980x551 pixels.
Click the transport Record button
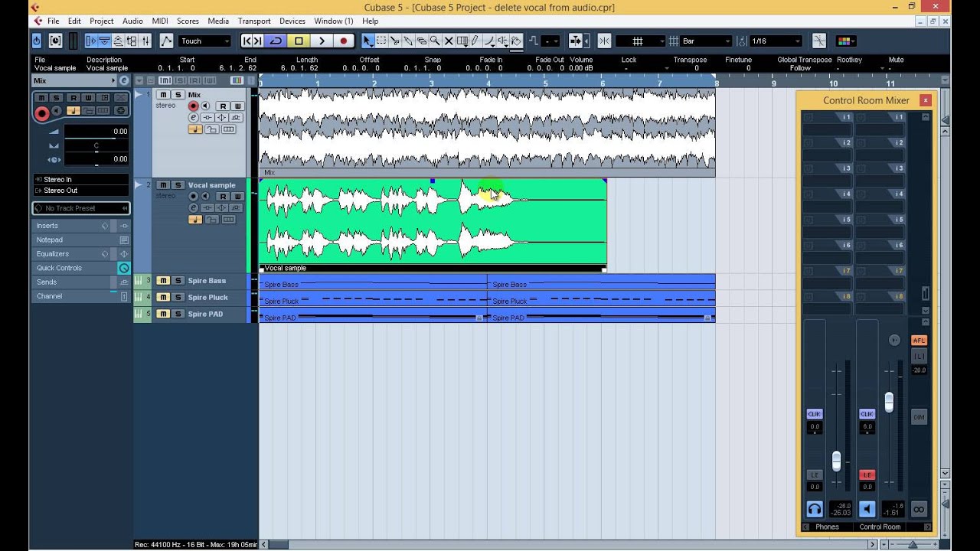[x=344, y=41]
